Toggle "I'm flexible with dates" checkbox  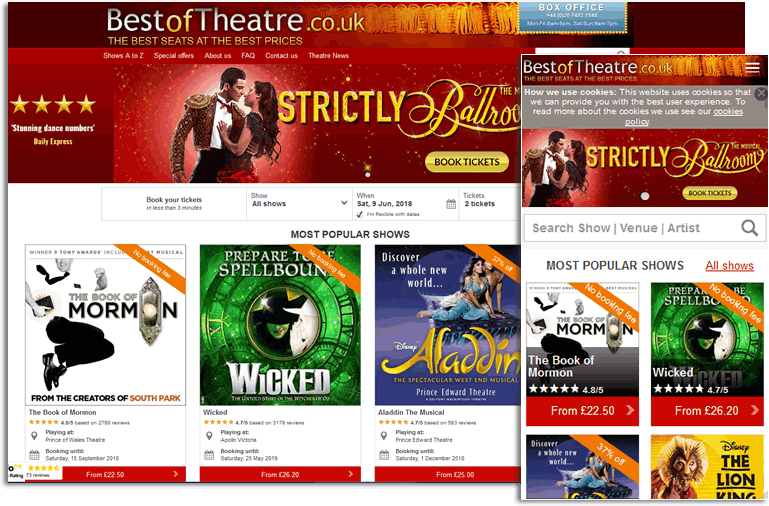coord(359,214)
